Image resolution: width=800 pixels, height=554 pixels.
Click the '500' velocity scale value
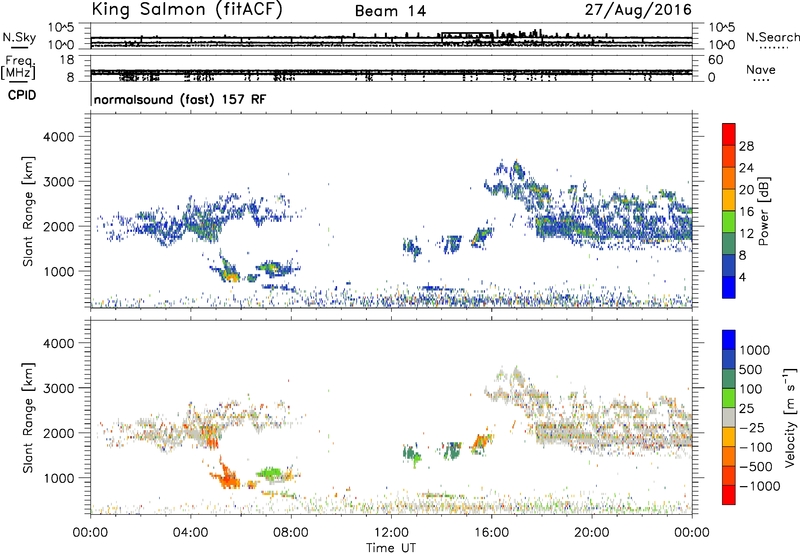(x=751, y=370)
